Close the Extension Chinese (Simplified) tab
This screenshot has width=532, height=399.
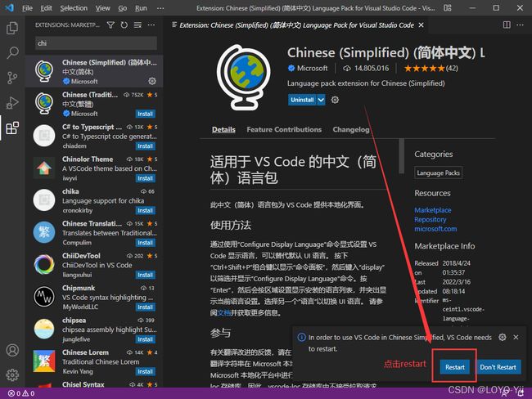[x=421, y=25]
